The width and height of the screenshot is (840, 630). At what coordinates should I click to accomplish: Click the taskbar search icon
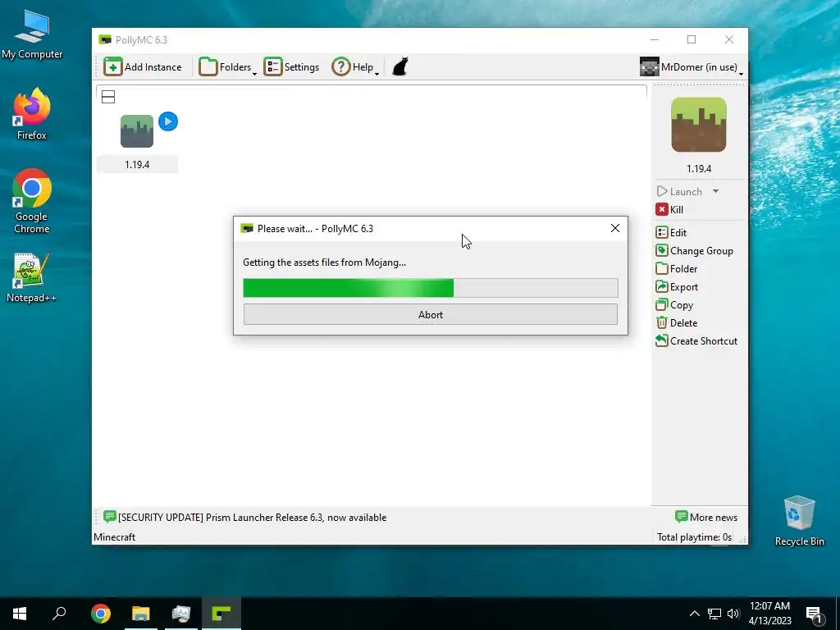[59, 614]
